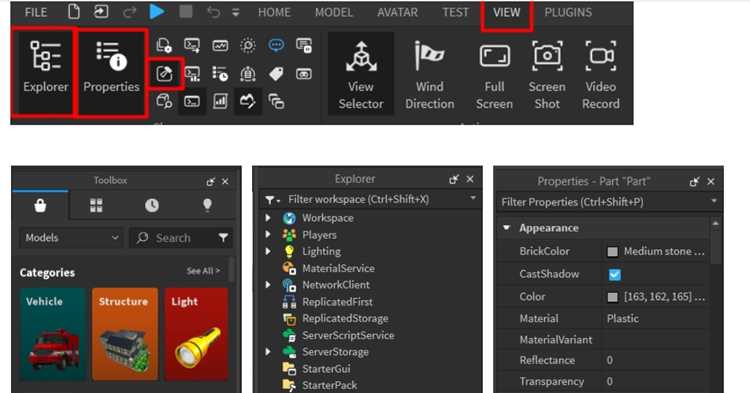Screen dimensions: 750x393
Task: Expand the Players node in Explorer
Action: pyautogui.click(x=268, y=234)
